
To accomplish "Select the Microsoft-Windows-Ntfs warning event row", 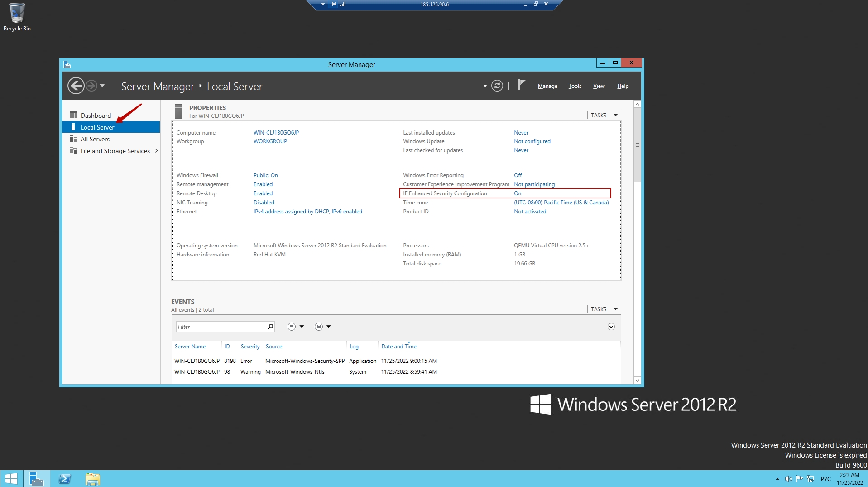I will [x=306, y=372].
